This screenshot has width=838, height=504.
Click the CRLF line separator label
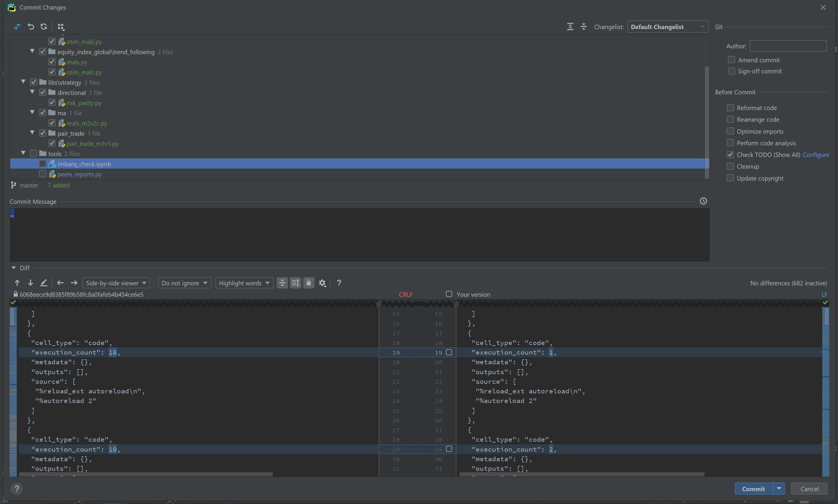coord(405,294)
